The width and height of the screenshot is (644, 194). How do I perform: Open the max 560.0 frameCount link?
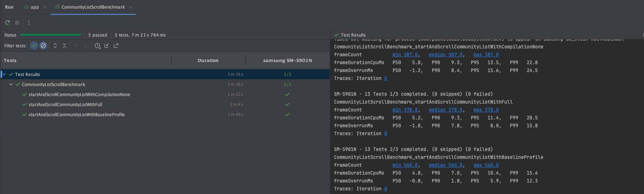click(x=486, y=165)
